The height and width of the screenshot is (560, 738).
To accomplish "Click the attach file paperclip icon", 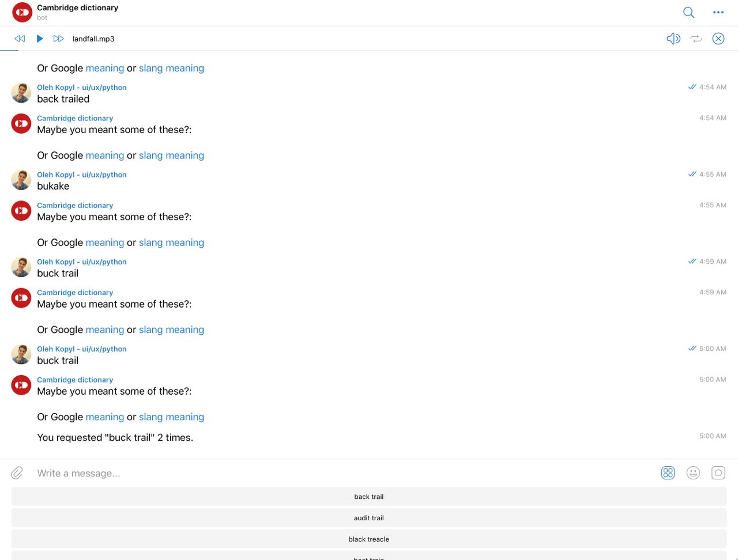I will tap(17, 473).
